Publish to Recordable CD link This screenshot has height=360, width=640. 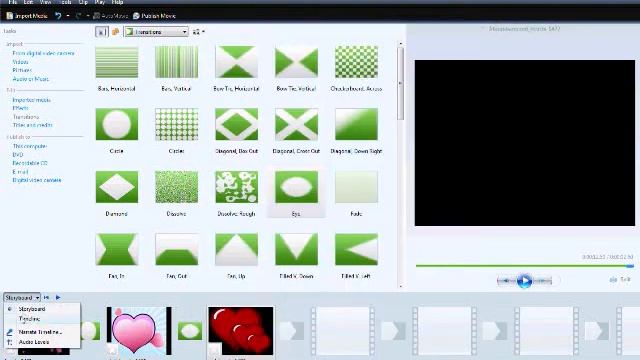[x=30, y=163]
